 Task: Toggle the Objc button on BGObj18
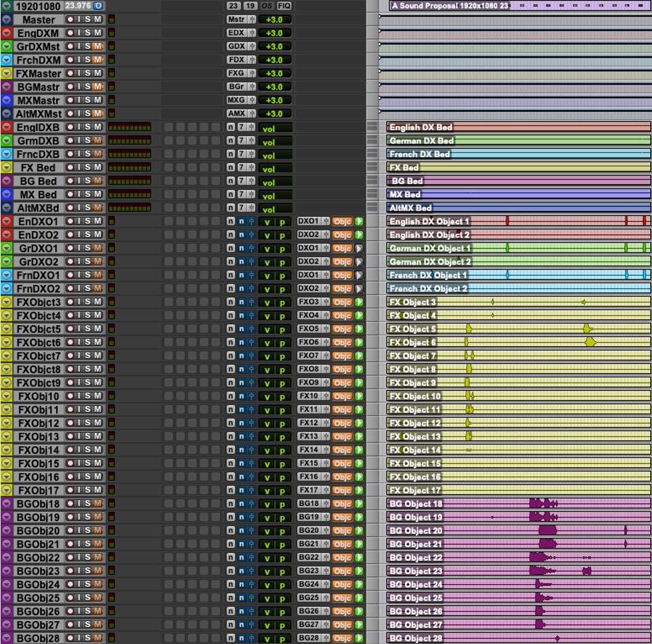[x=342, y=504]
